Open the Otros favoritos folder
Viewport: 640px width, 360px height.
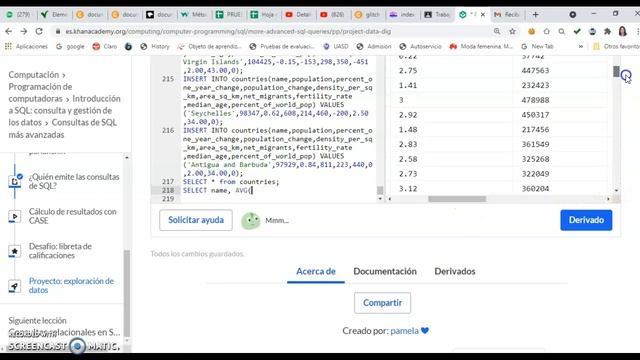click(616, 47)
